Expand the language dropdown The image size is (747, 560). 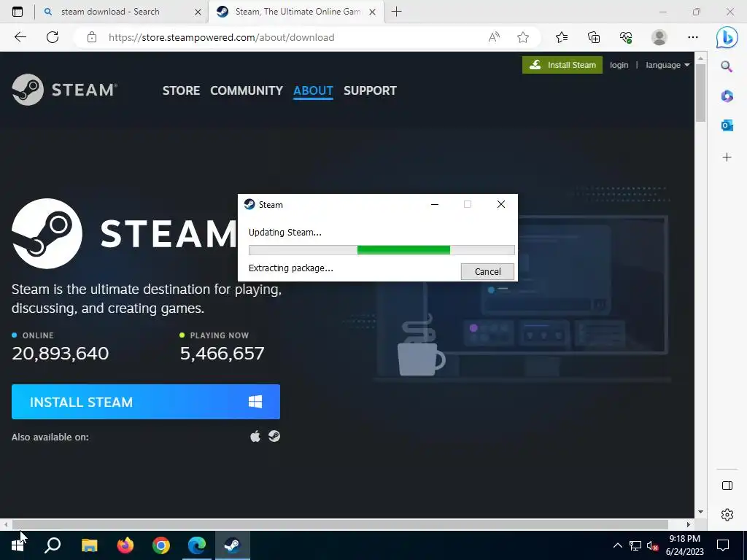667,65
